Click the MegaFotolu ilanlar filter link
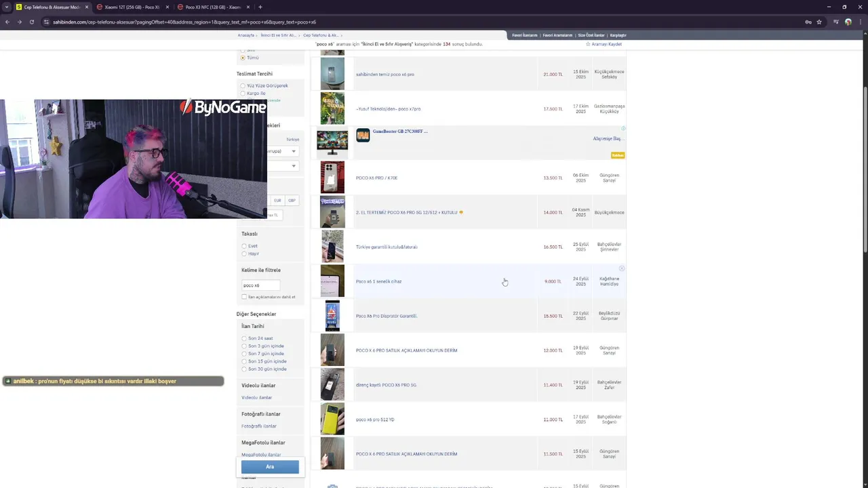The height and width of the screenshot is (488, 868). click(x=261, y=455)
